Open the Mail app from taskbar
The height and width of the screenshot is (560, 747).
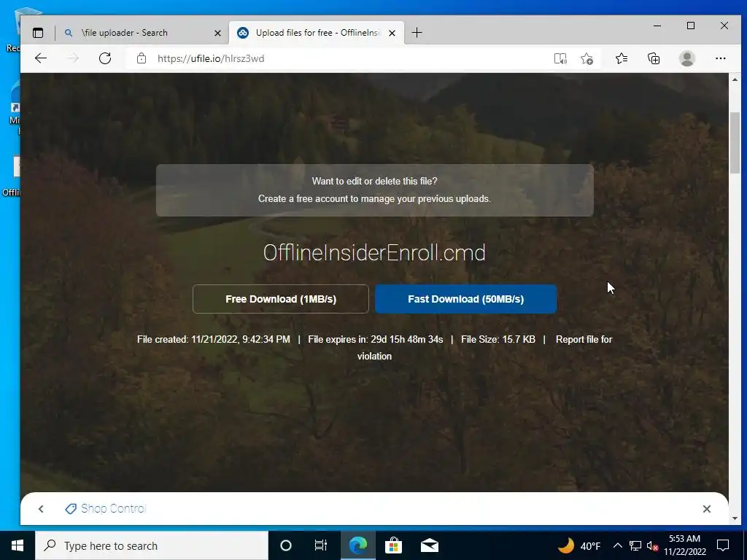429,545
